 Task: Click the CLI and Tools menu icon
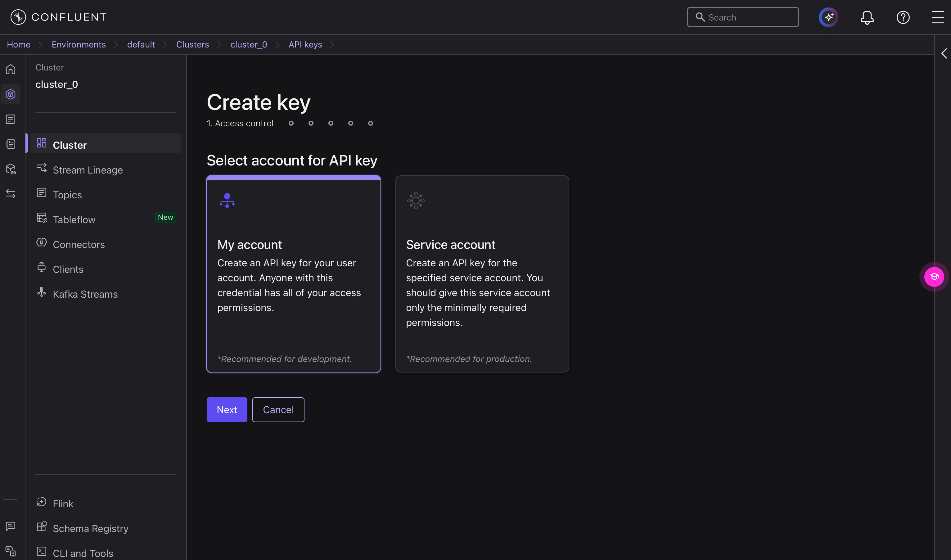[x=42, y=552]
